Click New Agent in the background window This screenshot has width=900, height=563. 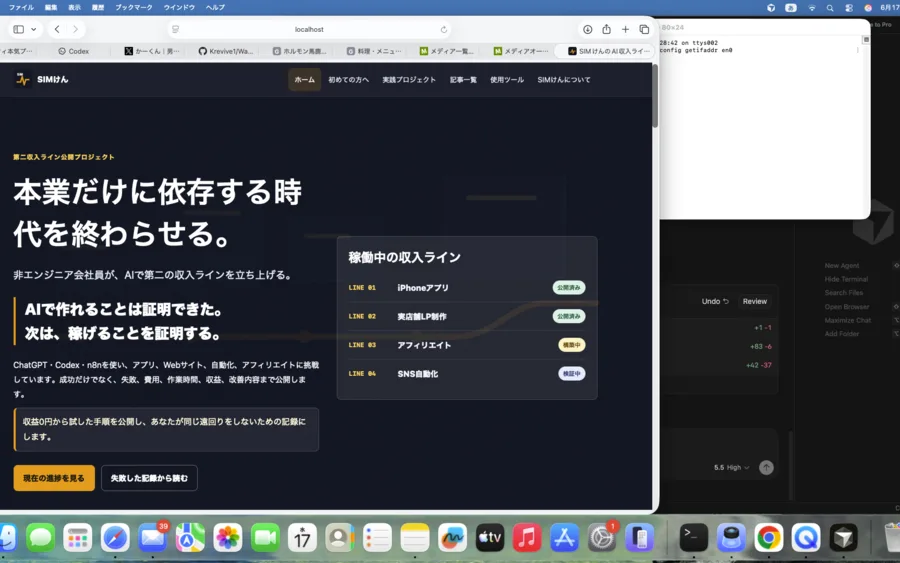(841, 266)
